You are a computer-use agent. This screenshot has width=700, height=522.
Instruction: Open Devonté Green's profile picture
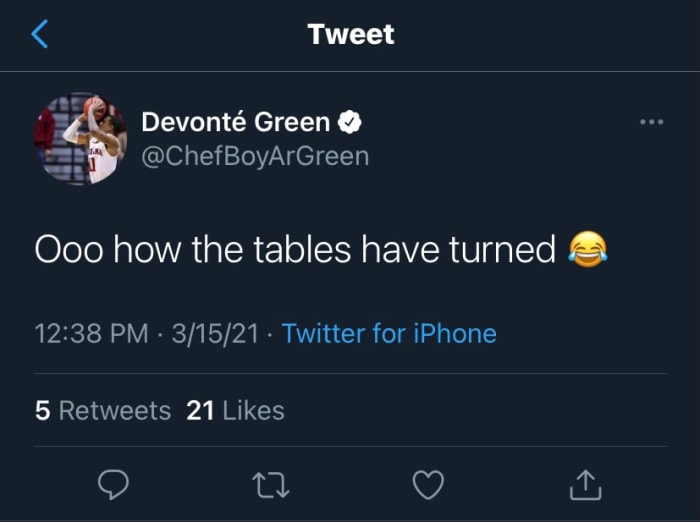click(x=80, y=139)
